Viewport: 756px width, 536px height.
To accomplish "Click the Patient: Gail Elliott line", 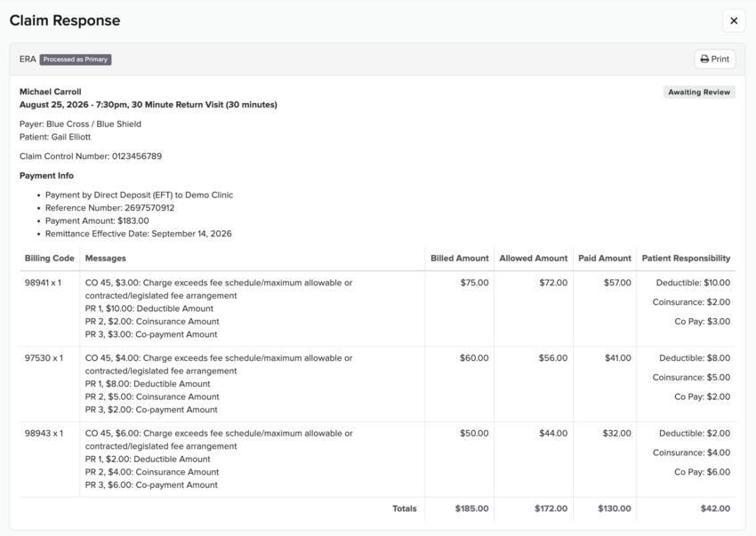I will (55, 137).
